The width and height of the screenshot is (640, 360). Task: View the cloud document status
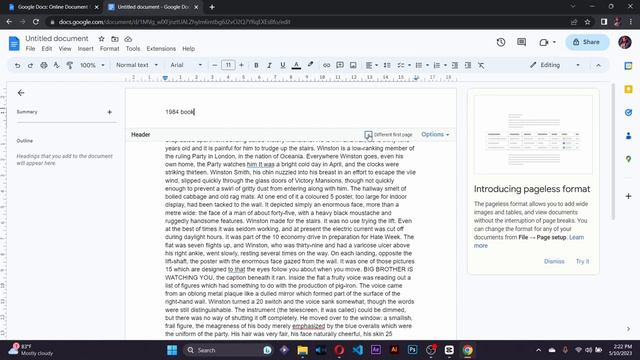click(x=128, y=39)
